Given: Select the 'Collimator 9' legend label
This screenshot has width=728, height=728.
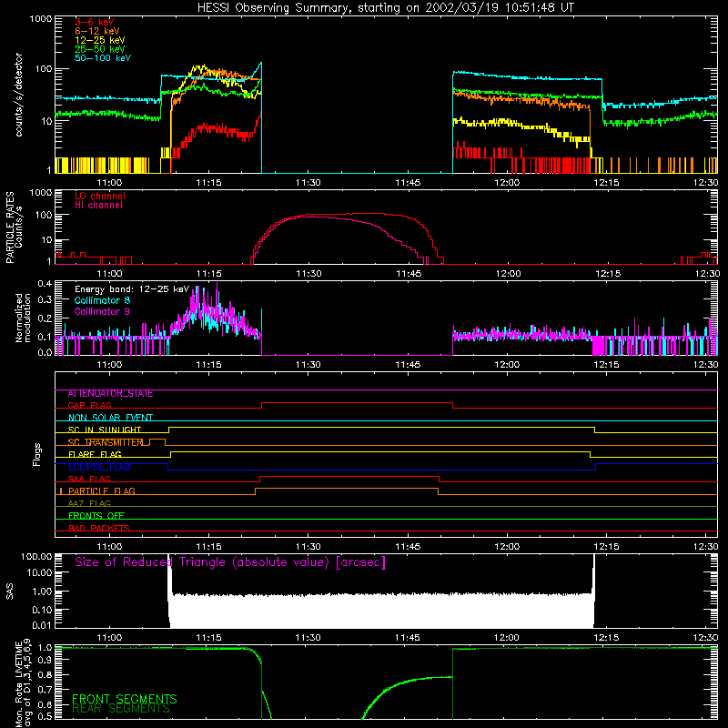Looking at the screenshot, I should pos(102,311).
